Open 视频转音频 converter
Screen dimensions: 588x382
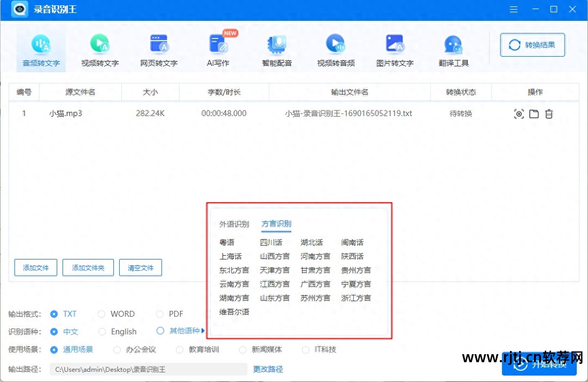[336, 49]
